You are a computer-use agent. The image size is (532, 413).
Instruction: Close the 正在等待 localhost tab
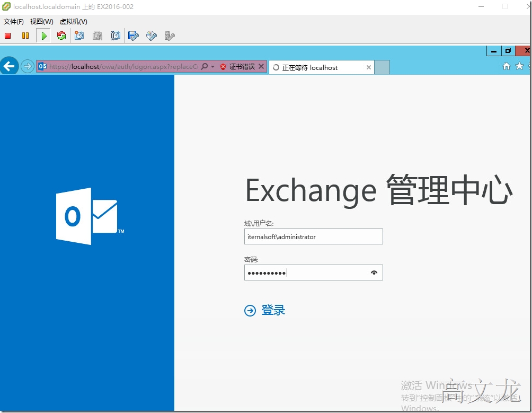pos(368,67)
